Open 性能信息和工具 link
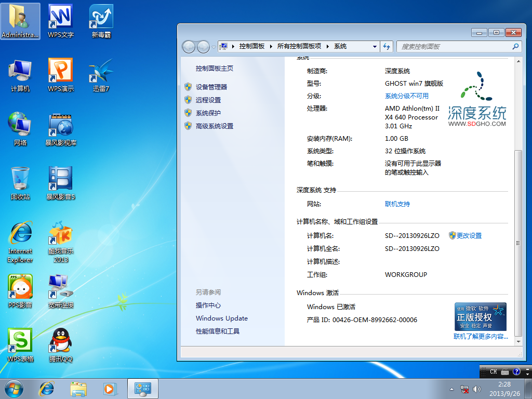Image resolution: width=532 pixels, height=399 pixels. pos(218,331)
